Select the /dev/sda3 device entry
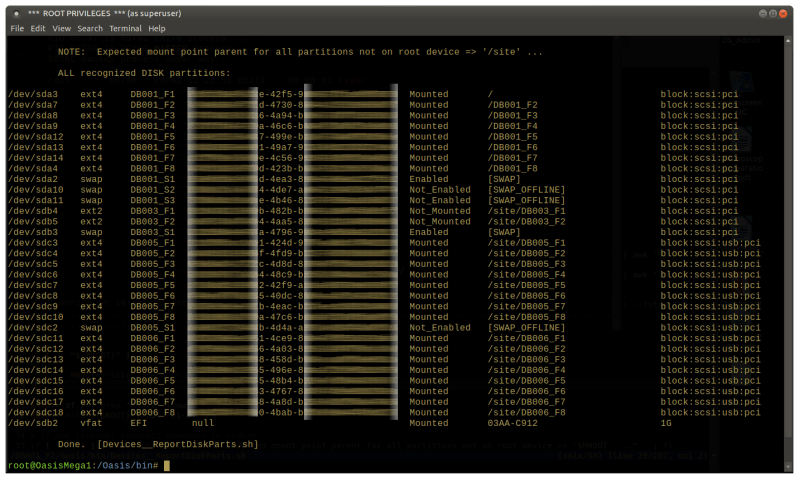 pyautogui.click(x=33, y=94)
